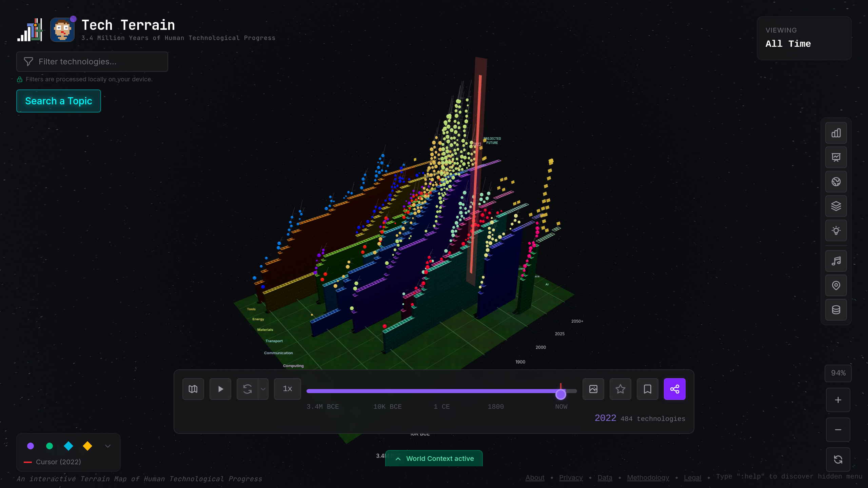Screen dimensions: 868x488
Task: Toggle the yellow diamond legend swatch
Action: click(x=87, y=446)
